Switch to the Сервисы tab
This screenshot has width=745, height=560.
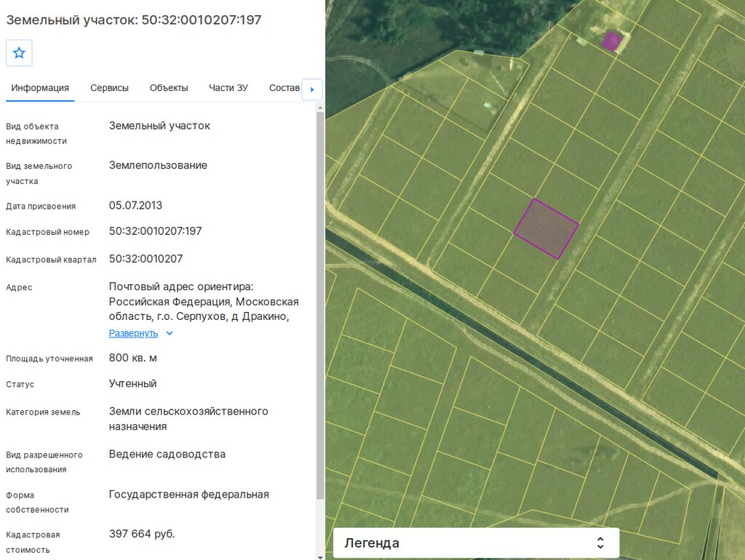click(109, 88)
